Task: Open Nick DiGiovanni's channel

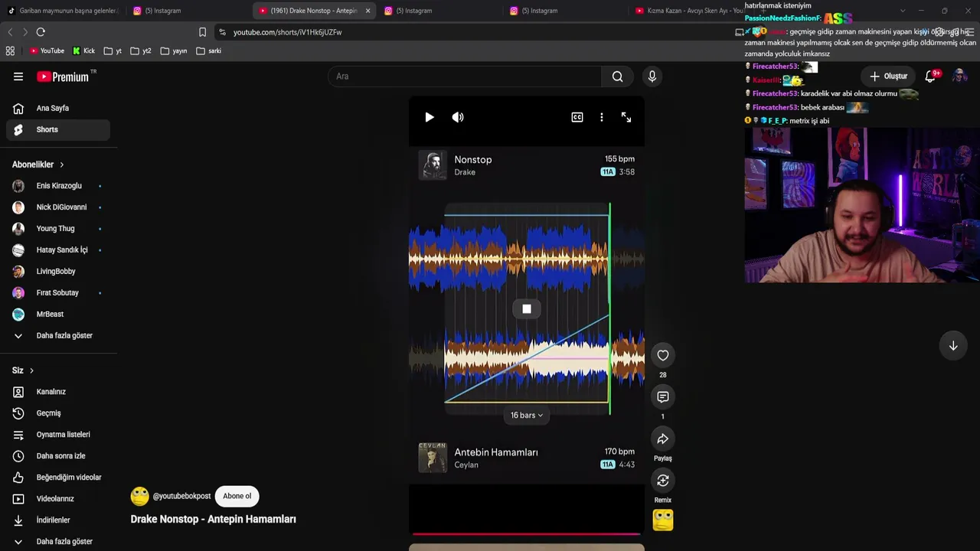Action: pos(58,207)
